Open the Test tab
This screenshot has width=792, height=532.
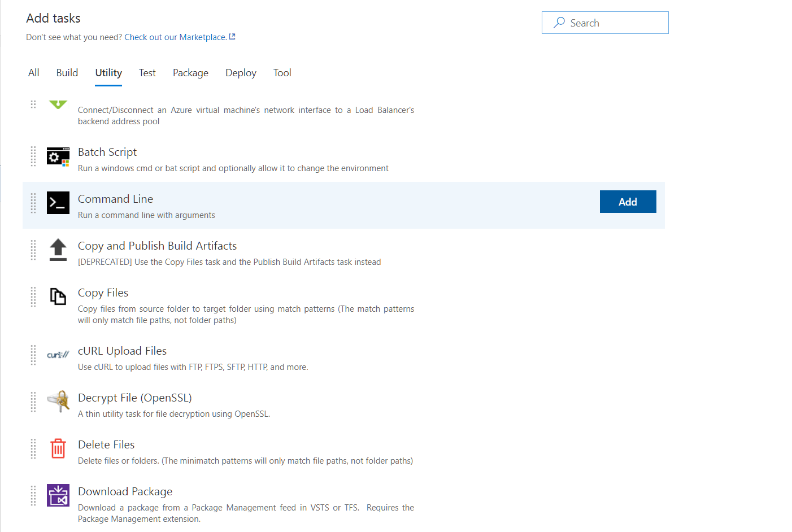click(147, 73)
